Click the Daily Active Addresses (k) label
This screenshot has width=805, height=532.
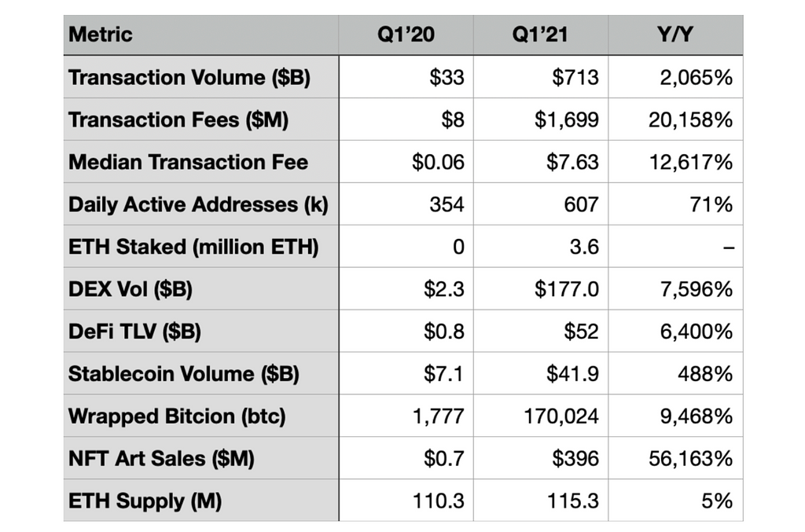click(198, 204)
